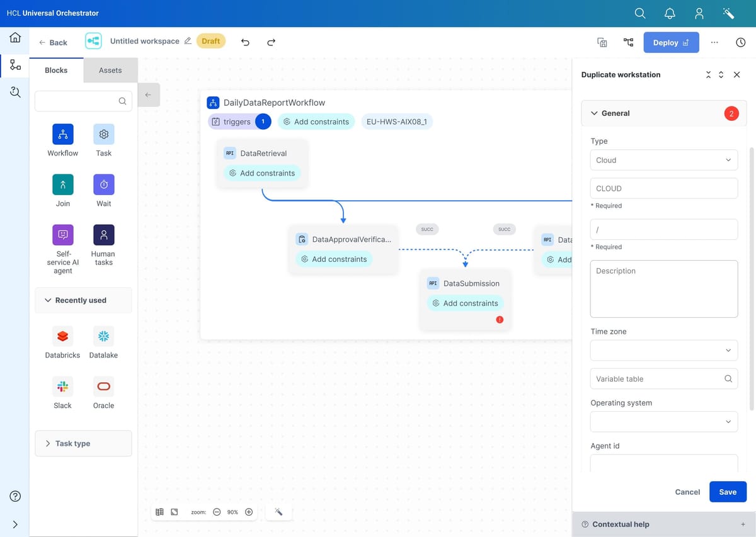Collapse the General section
The height and width of the screenshot is (537, 756).
tap(594, 113)
